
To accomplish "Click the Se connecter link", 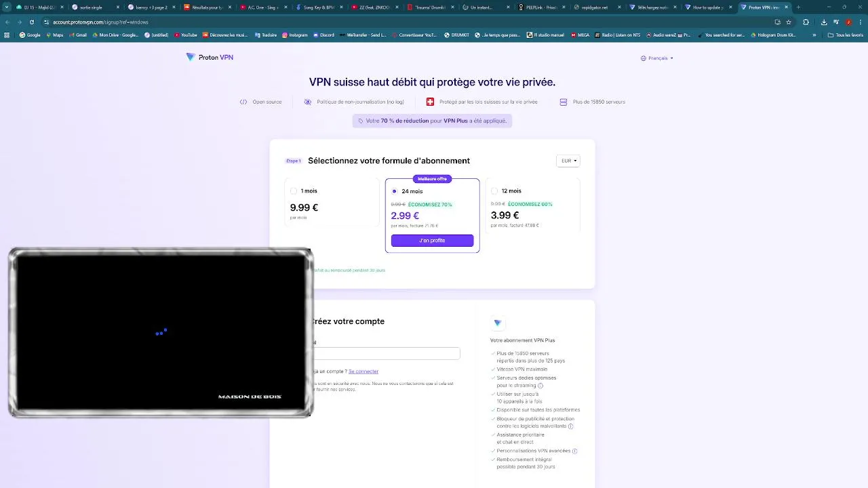I will tap(363, 371).
